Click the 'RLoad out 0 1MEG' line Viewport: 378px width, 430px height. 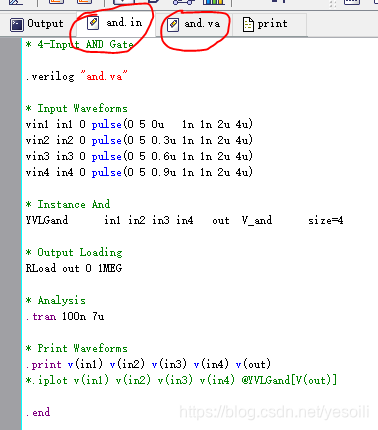coord(74,268)
